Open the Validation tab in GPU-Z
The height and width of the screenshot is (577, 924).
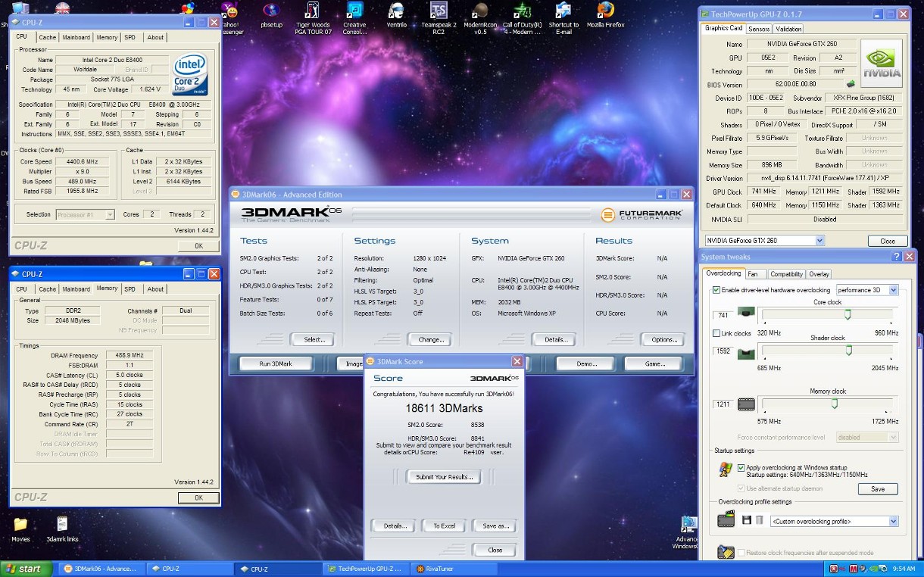pos(788,29)
